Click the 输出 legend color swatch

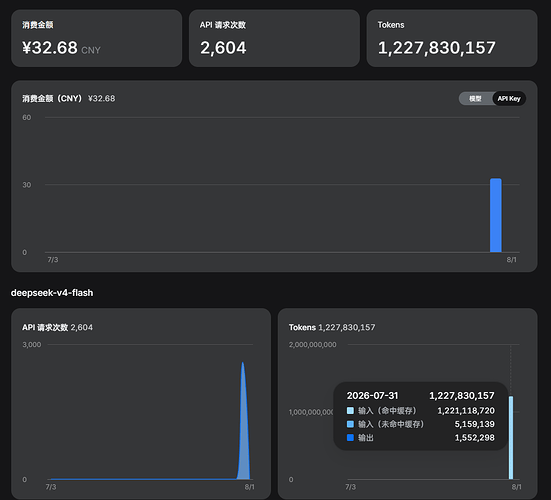[350, 437]
